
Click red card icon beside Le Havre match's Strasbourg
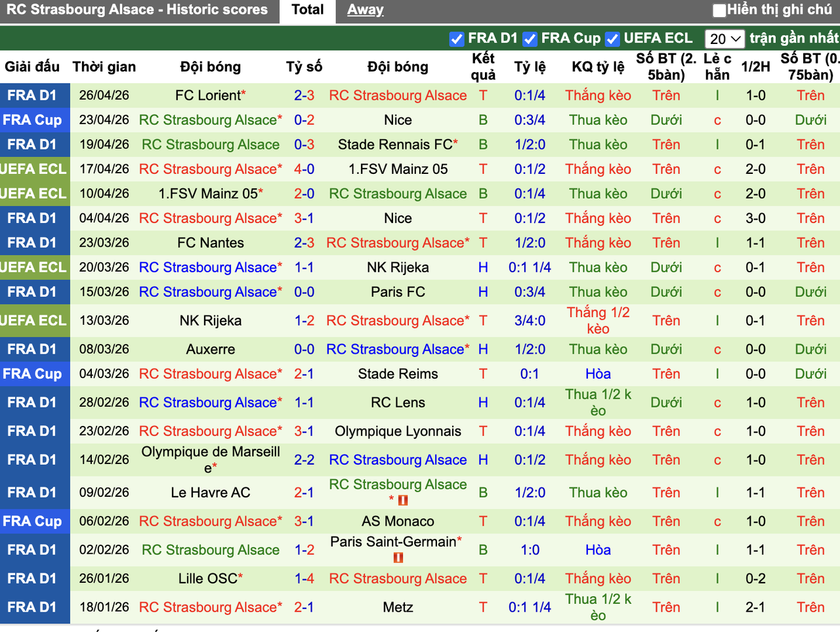click(403, 500)
